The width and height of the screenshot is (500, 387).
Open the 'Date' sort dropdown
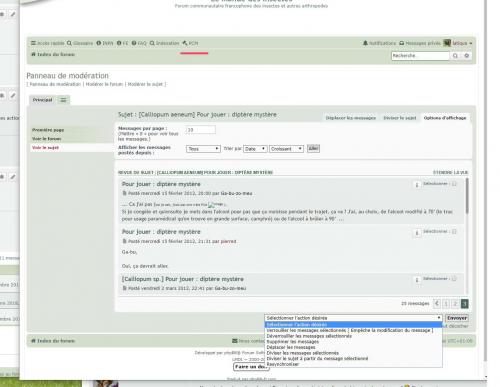255,149
